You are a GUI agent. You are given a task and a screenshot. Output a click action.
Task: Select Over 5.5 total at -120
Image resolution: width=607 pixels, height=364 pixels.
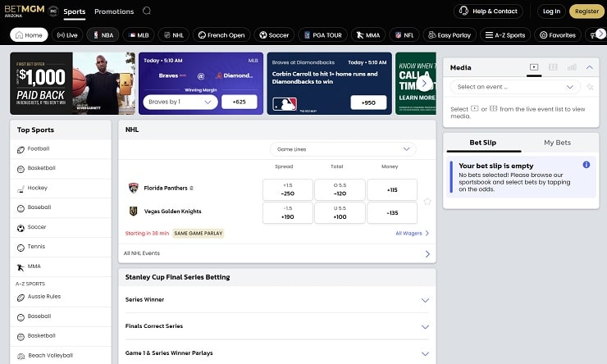[340, 189]
